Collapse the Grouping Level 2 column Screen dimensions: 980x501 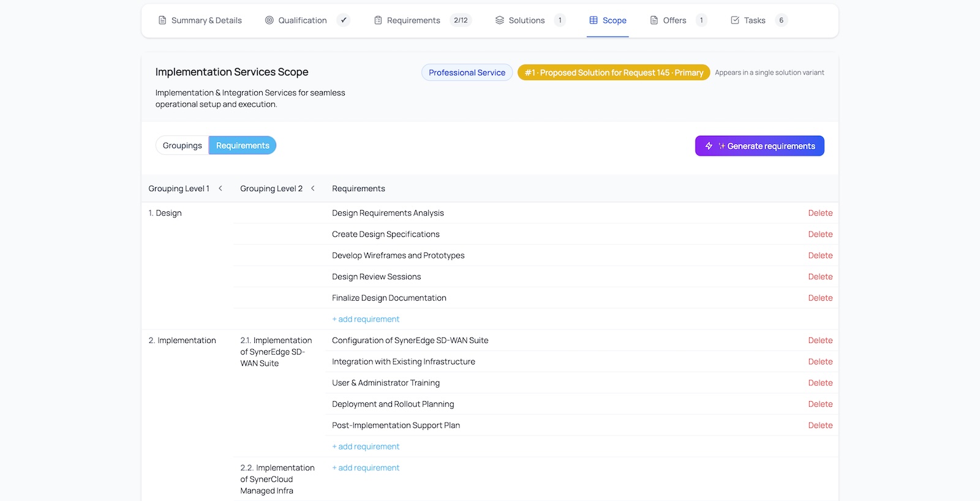click(x=313, y=189)
